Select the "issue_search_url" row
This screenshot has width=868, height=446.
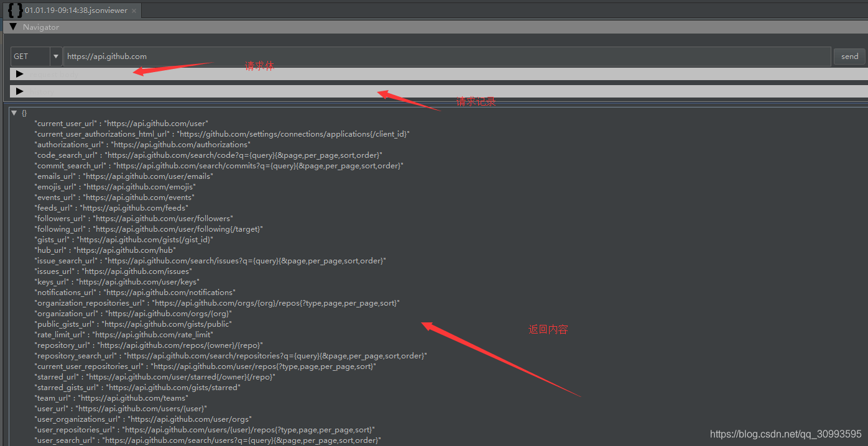pyautogui.click(x=210, y=261)
